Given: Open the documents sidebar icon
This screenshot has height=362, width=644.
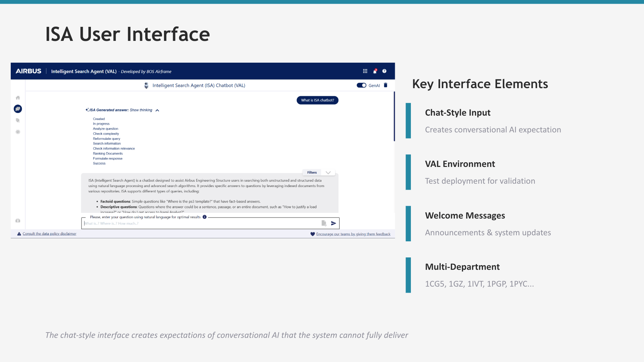Looking at the screenshot, I should (x=18, y=120).
